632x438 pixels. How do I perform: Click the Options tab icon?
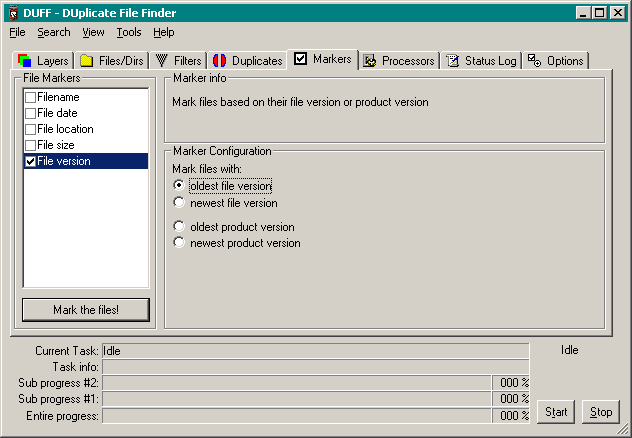pyautogui.click(x=534, y=61)
